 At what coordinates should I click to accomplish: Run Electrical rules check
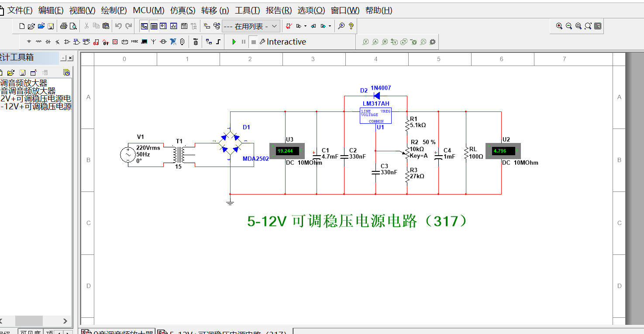289,26
